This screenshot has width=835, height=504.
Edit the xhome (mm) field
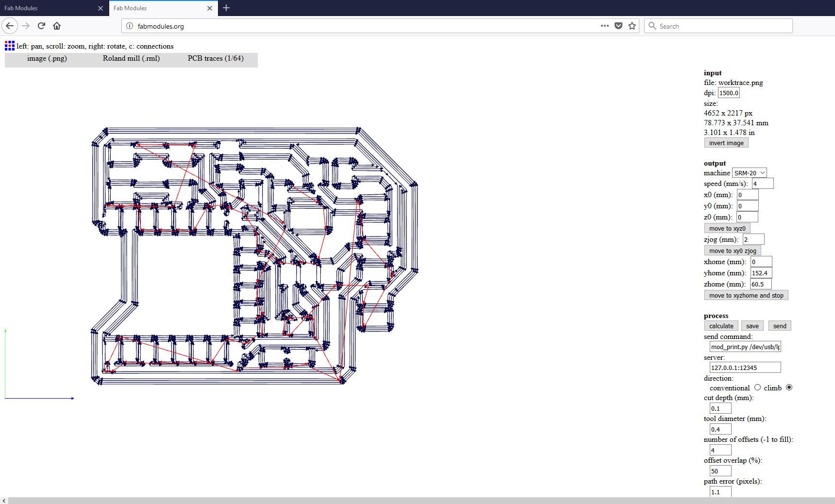(761, 262)
